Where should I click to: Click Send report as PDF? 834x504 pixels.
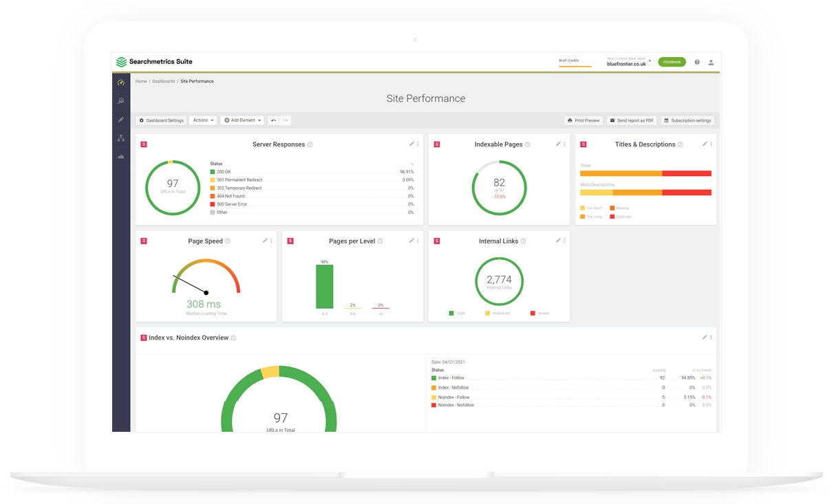point(631,120)
